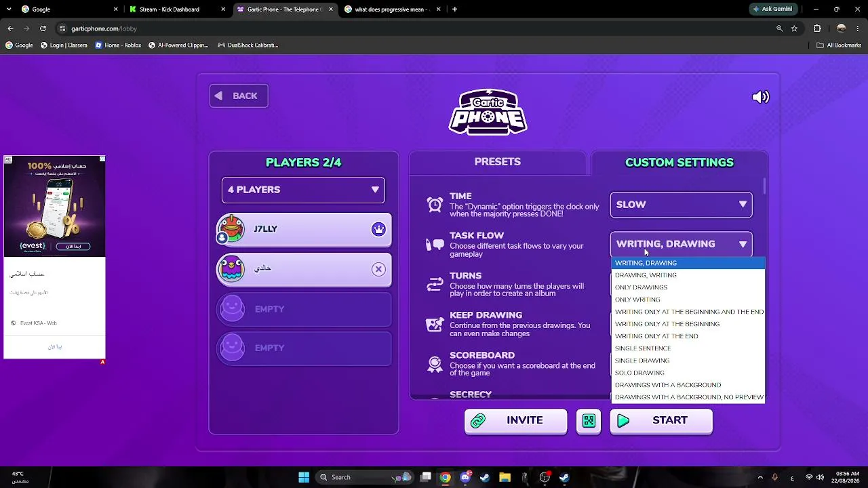Pick WRITING ONLY AT THE END option
868x488 pixels.
[688, 336]
